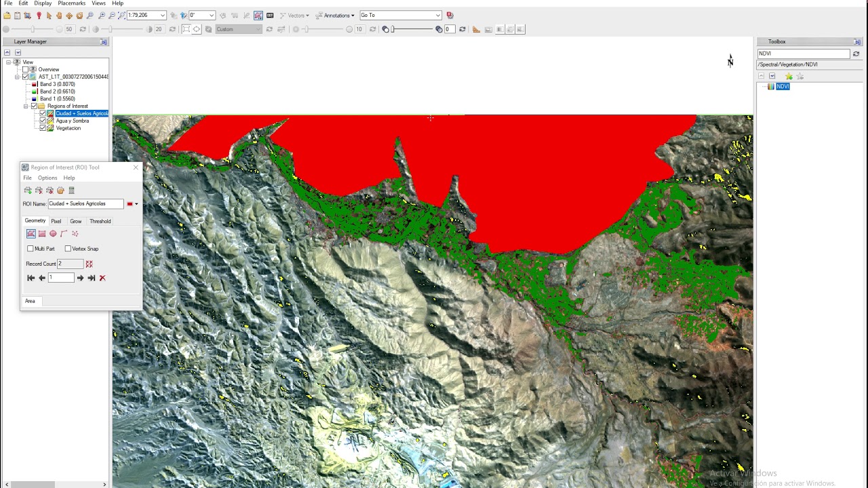Viewport: 868px width, 488px height.
Task: Select the Pan hand tool
Action: pyautogui.click(x=59, y=16)
